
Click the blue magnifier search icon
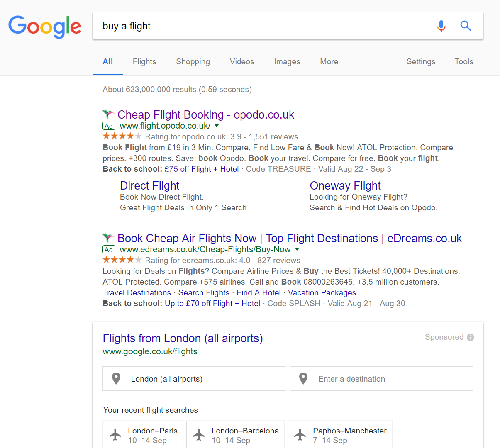tap(466, 26)
